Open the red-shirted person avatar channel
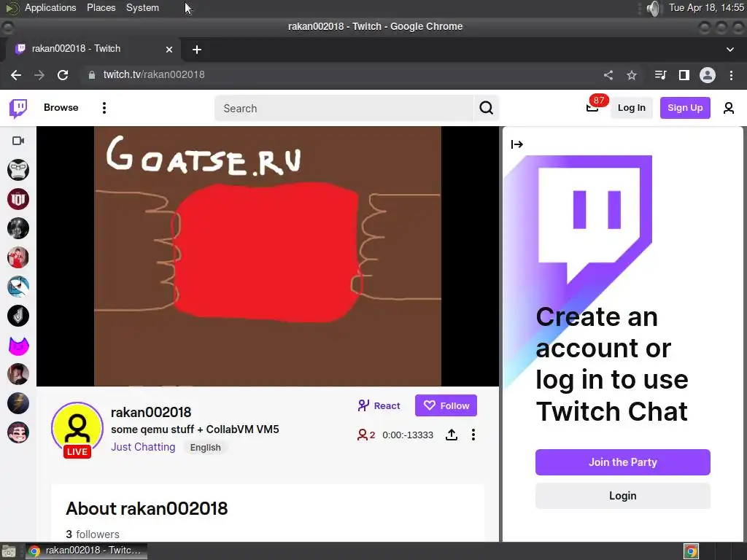This screenshot has width=747, height=560. [x=18, y=257]
